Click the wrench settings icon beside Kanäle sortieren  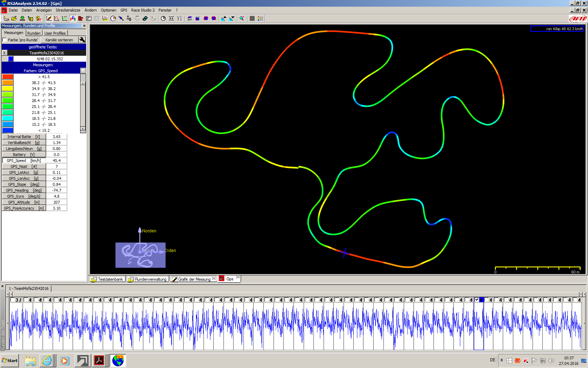tap(82, 40)
